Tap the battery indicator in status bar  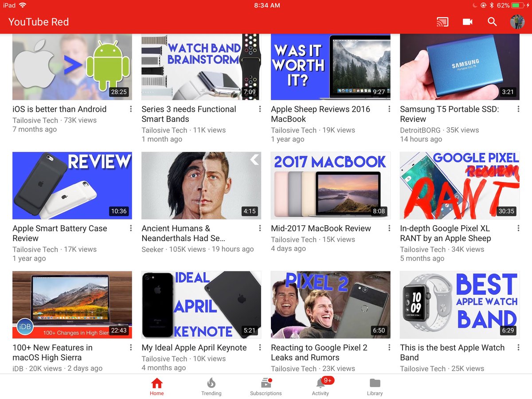click(517, 5)
